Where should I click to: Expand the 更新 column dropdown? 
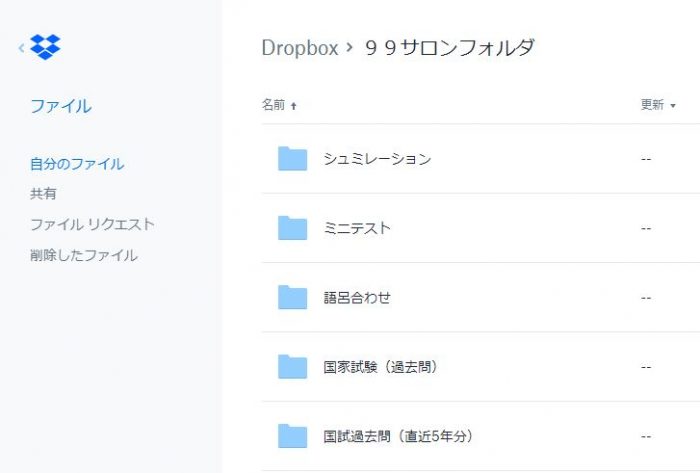pos(673,106)
